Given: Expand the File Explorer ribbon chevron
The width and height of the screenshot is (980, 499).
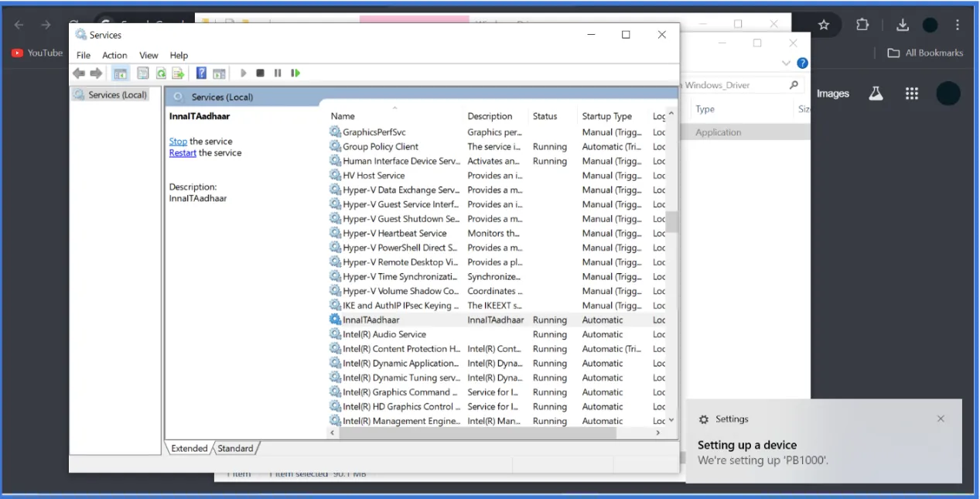Looking at the screenshot, I should click(787, 63).
